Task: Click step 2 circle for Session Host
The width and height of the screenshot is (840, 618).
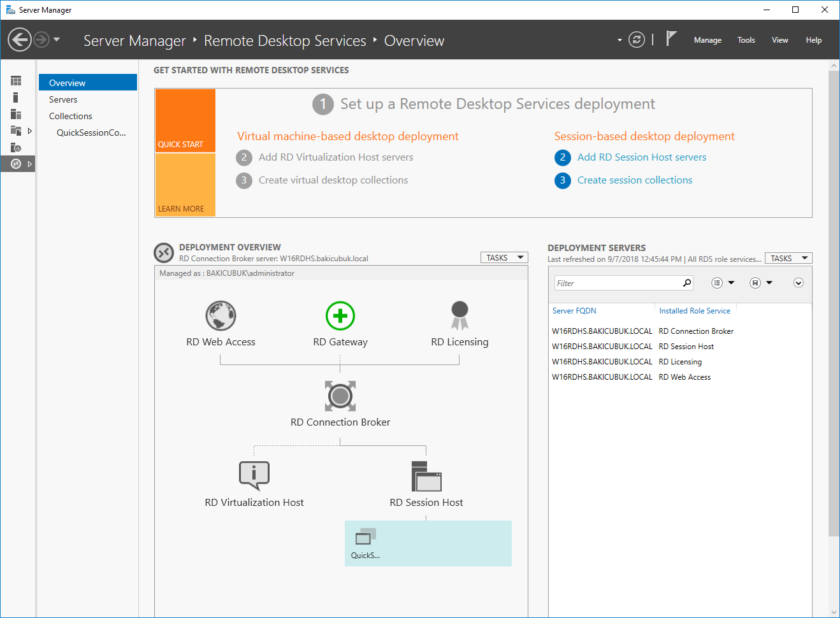Action: pos(563,157)
